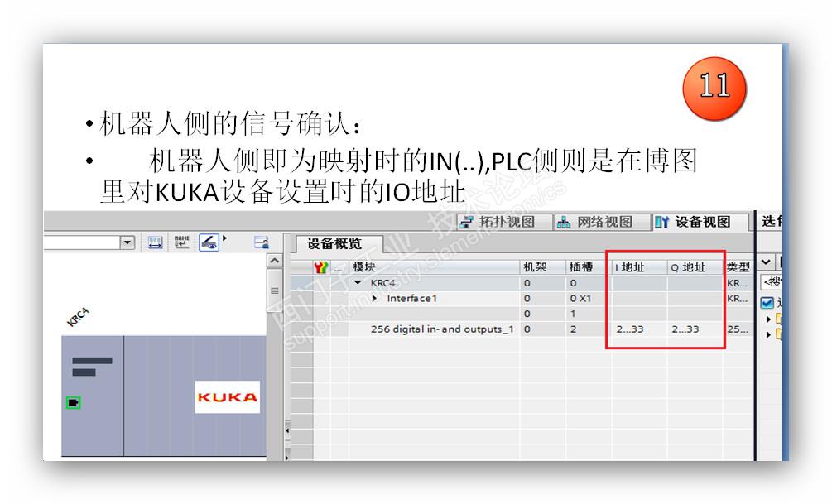
Task: Open the small arrow next to pen icon
Action: pyautogui.click(x=224, y=238)
